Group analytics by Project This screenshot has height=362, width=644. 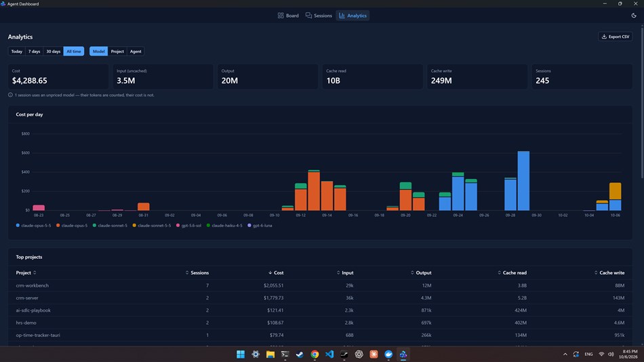tap(117, 52)
